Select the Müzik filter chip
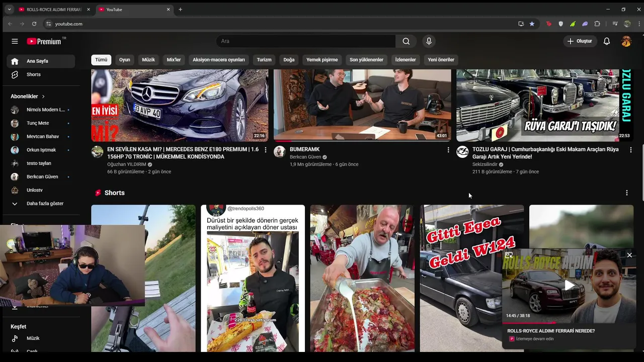The image size is (644, 362). coord(148,60)
